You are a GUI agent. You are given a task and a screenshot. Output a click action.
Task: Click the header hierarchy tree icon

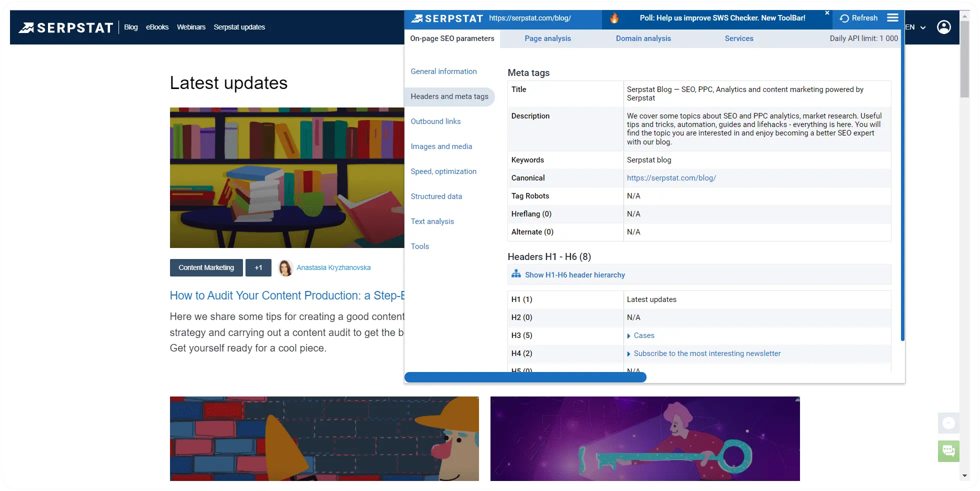click(x=516, y=274)
